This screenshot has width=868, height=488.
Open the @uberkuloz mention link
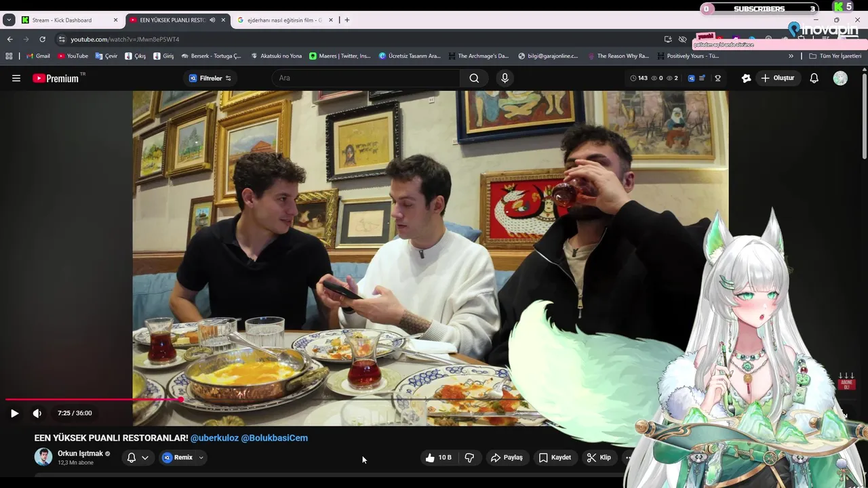pos(214,438)
